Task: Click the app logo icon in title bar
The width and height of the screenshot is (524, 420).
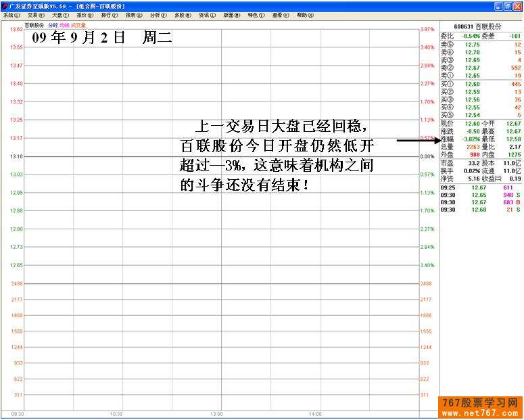Action: coord(5,6)
